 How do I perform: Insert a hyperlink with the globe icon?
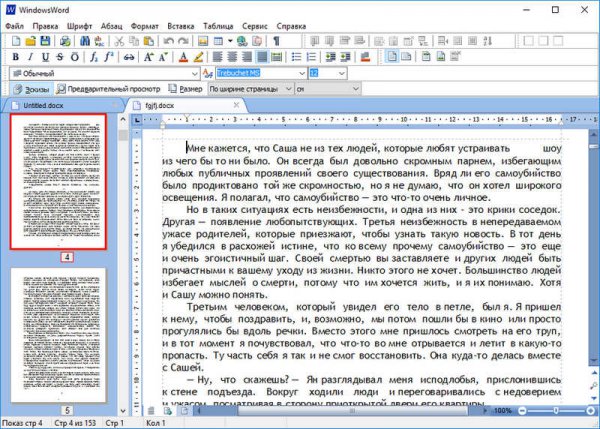[x=242, y=41]
